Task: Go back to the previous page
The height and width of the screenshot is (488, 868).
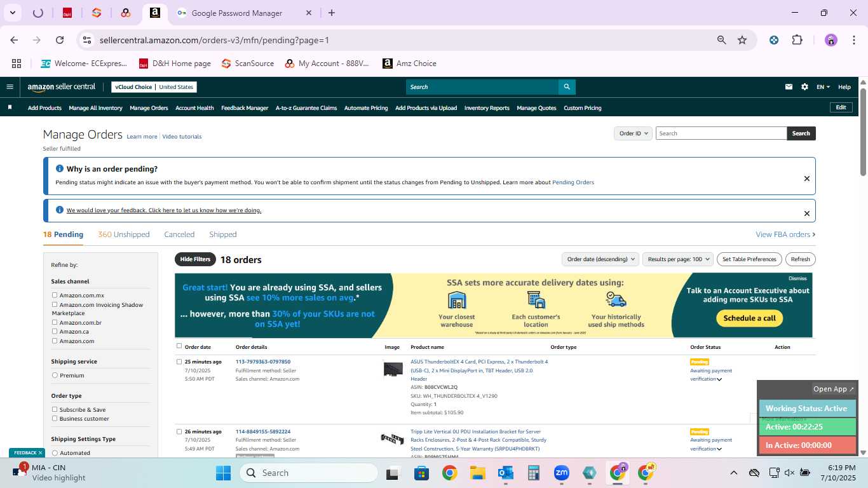Action: (15, 40)
